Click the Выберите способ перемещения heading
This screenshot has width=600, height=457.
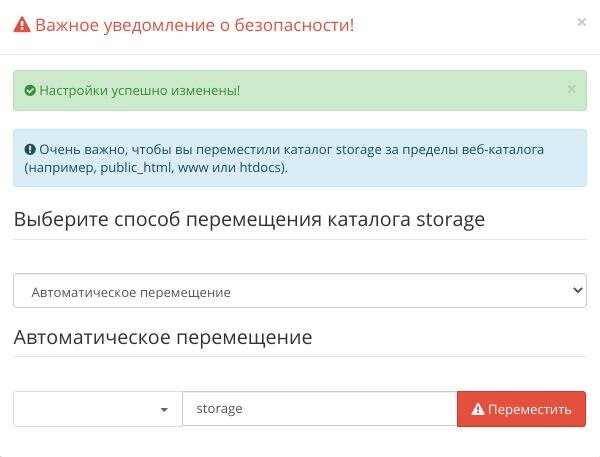(x=249, y=220)
